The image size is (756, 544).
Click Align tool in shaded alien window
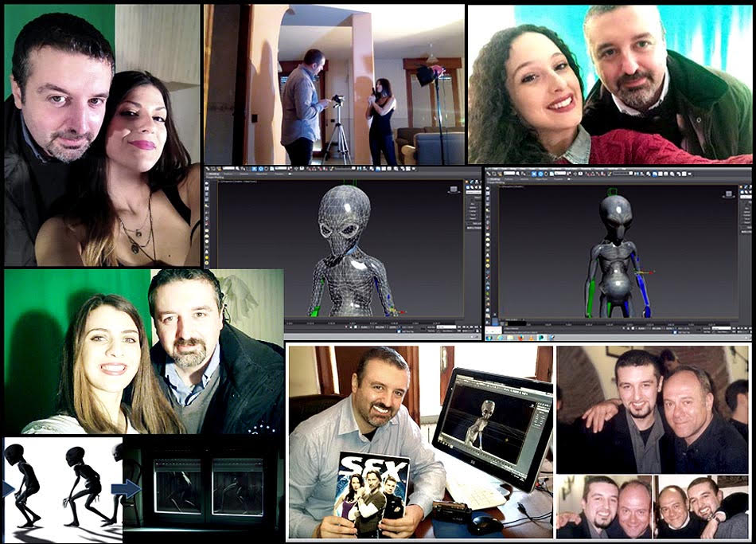tap(641, 174)
